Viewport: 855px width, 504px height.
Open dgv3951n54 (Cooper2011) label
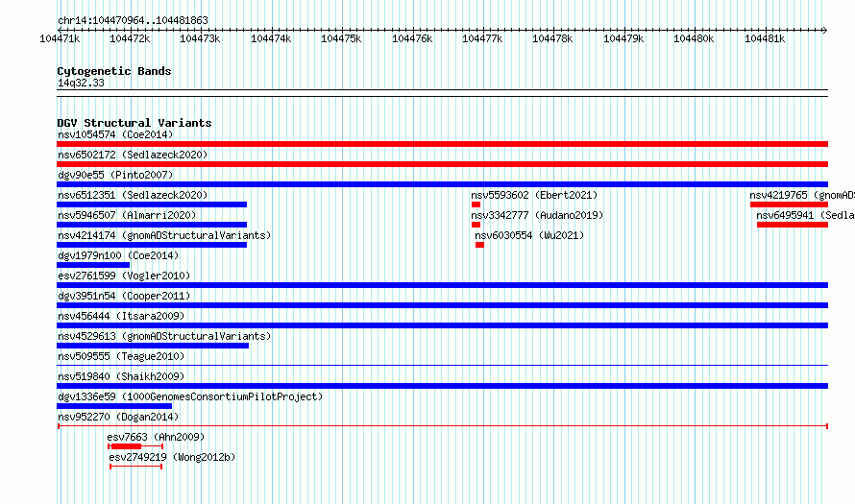(124, 296)
